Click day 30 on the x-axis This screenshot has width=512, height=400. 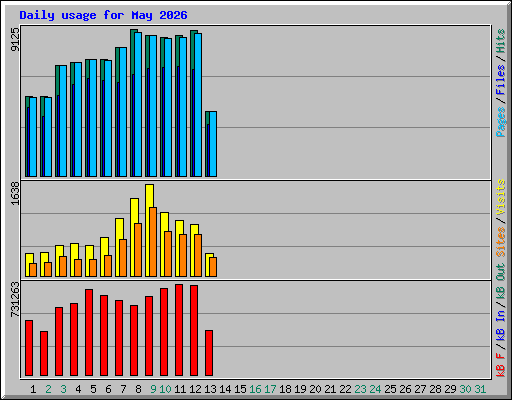[465, 389]
